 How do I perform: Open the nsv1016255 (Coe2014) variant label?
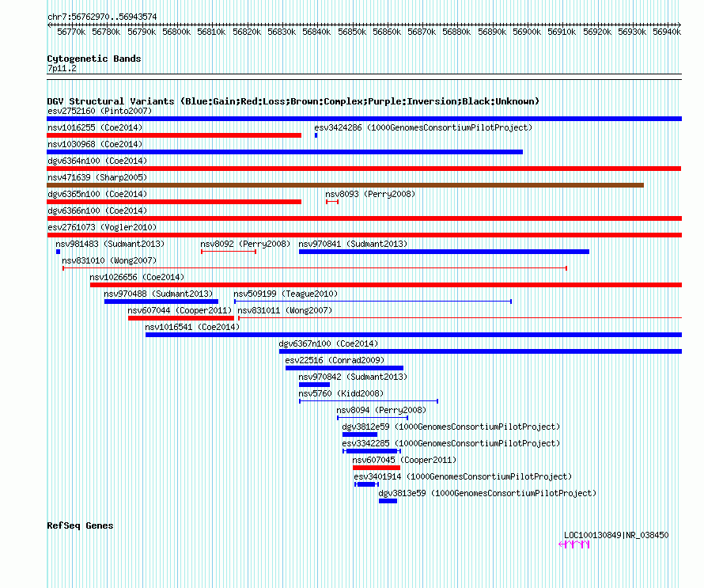95,127
